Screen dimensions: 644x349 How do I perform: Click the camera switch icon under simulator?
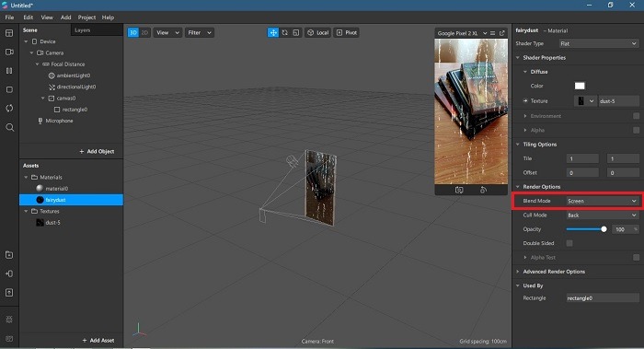pyautogui.click(x=459, y=190)
